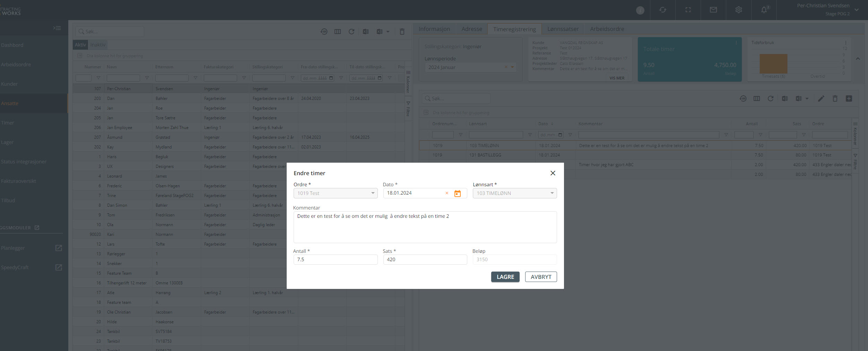Save changes with LAGRE button

click(x=505, y=277)
